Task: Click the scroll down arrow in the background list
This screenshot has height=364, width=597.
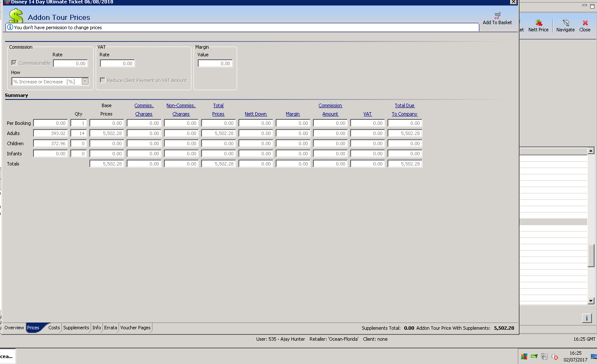Action: [x=591, y=301]
